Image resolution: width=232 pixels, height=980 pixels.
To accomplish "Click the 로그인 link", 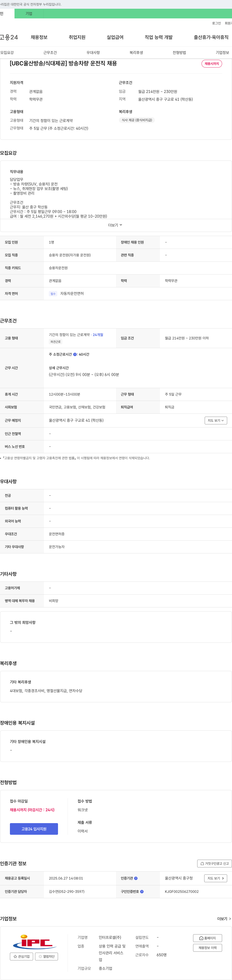I will (x=217, y=23).
